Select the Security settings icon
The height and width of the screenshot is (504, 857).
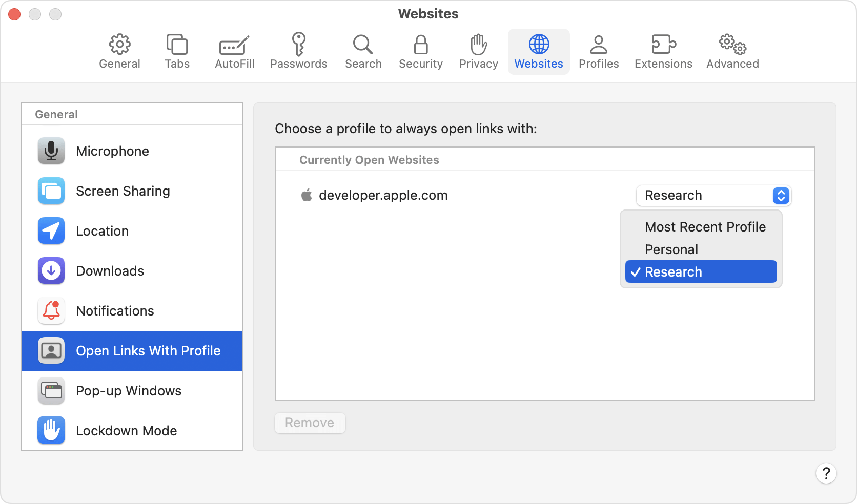point(420,51)
